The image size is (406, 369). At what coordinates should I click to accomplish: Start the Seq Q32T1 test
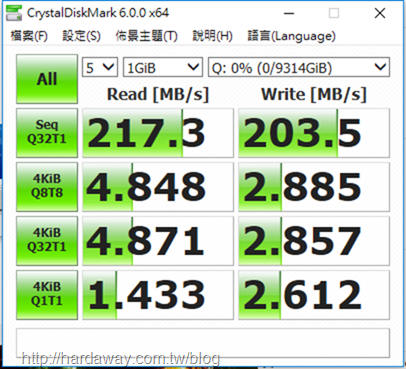(x=47, y=133)
